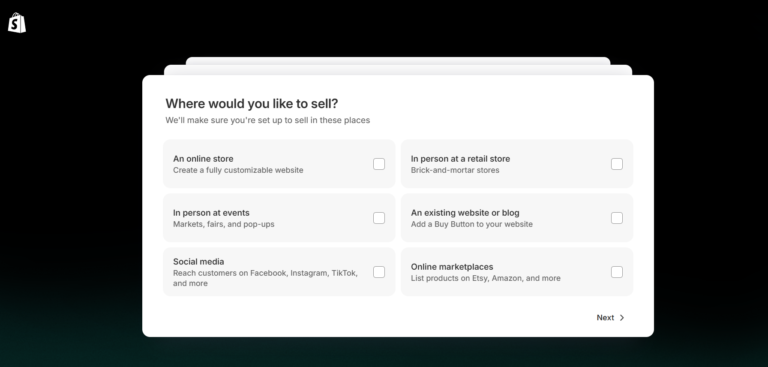Click List products on Etsy, Amazon description
This screenshot has width=768, height=367.
click(x=485, y=278)
